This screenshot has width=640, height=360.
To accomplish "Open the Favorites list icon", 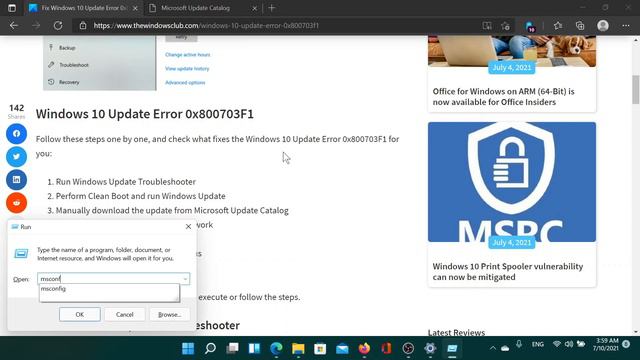I will coord(558,26).
